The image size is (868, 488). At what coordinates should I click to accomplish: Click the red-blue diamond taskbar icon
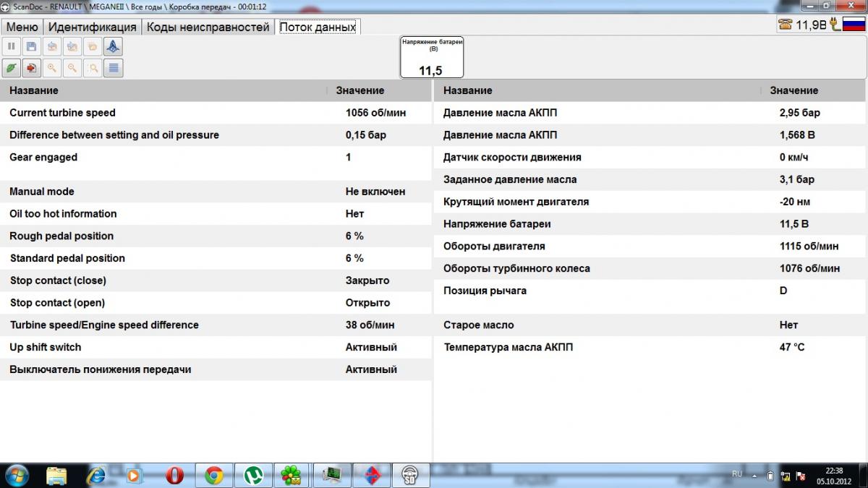pyautogui.click(x=371, y=475)
